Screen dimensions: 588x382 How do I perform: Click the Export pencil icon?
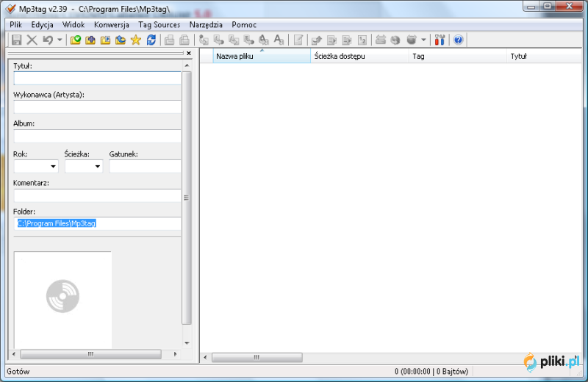pyautogui.click(x=317, y=40)
